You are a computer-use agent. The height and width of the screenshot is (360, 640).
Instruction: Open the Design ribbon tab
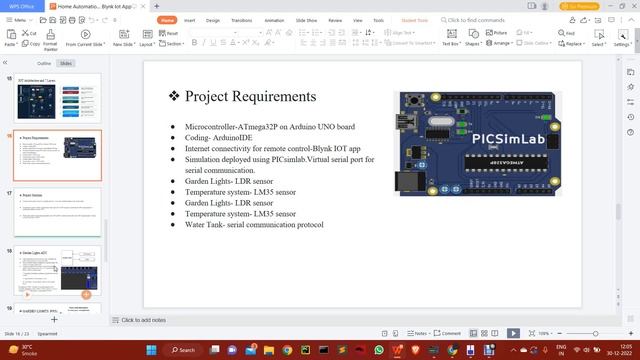[x=213, y=20]
